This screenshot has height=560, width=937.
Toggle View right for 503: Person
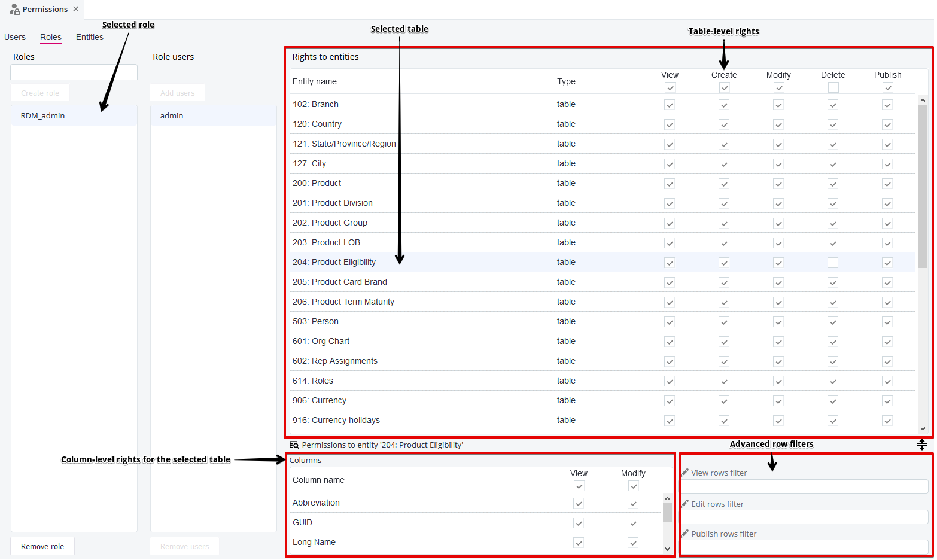point(670,322)
